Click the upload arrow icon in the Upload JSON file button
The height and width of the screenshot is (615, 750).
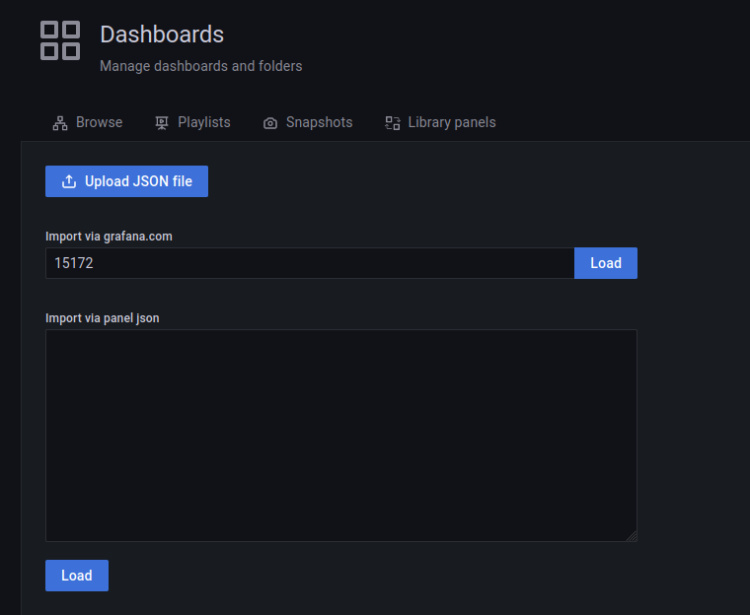(x=69, y=182)
